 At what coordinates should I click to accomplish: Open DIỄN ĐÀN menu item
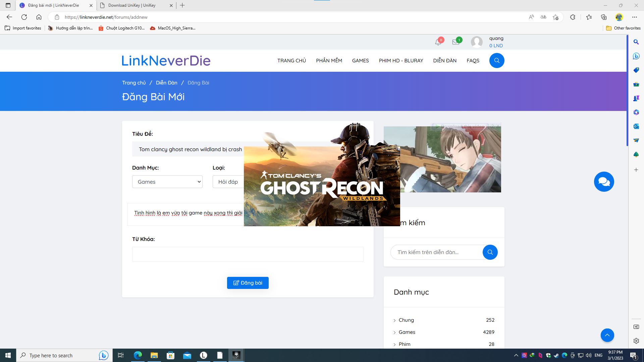[x=445, y=61]
